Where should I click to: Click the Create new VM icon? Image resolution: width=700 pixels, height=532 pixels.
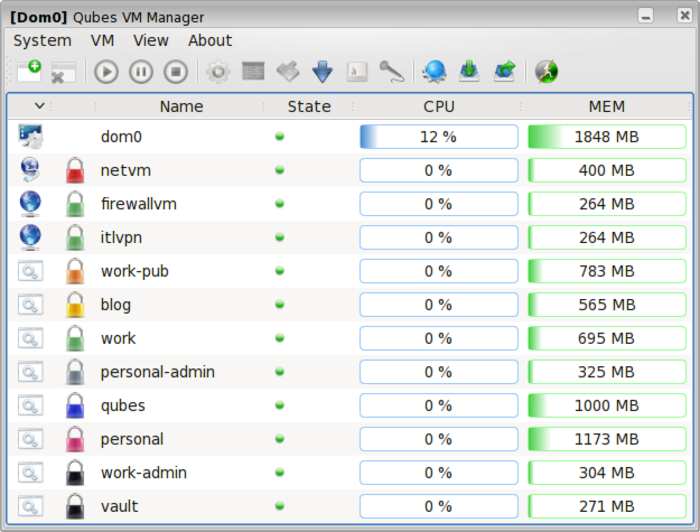[x=29, y=71]
